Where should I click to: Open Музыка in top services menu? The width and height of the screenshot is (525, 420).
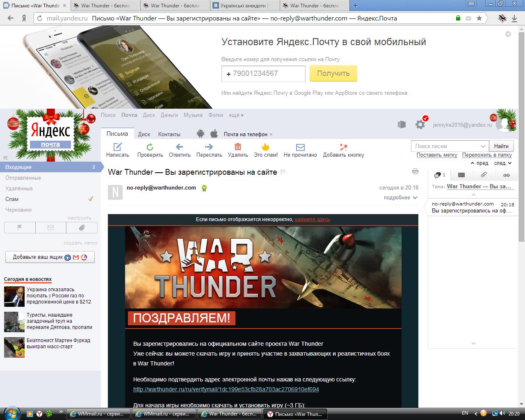point(193,115)
